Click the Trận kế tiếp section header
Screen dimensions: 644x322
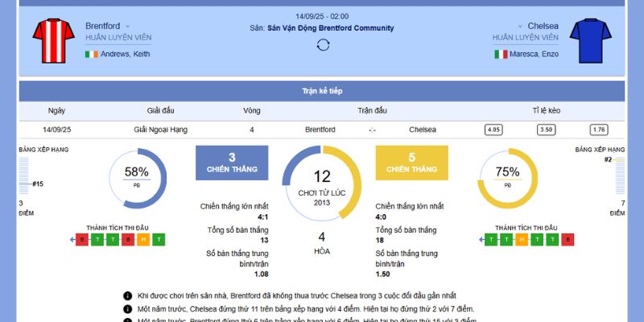322,91
